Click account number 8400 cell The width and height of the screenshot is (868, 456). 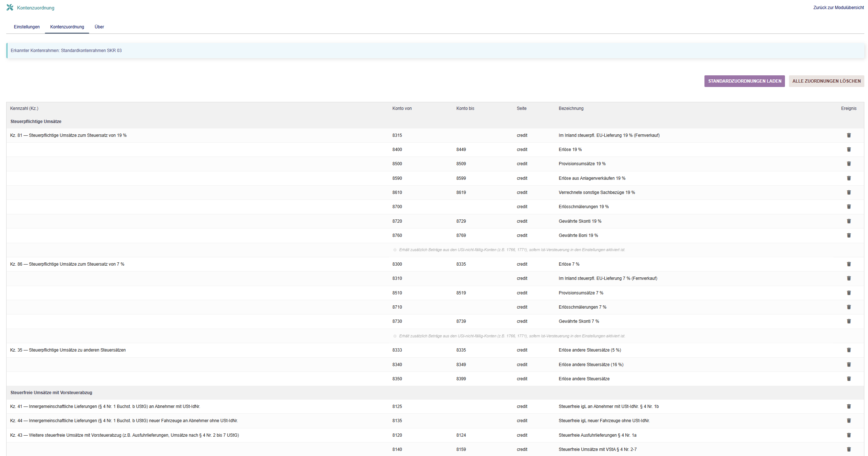[x=397, y=150]
